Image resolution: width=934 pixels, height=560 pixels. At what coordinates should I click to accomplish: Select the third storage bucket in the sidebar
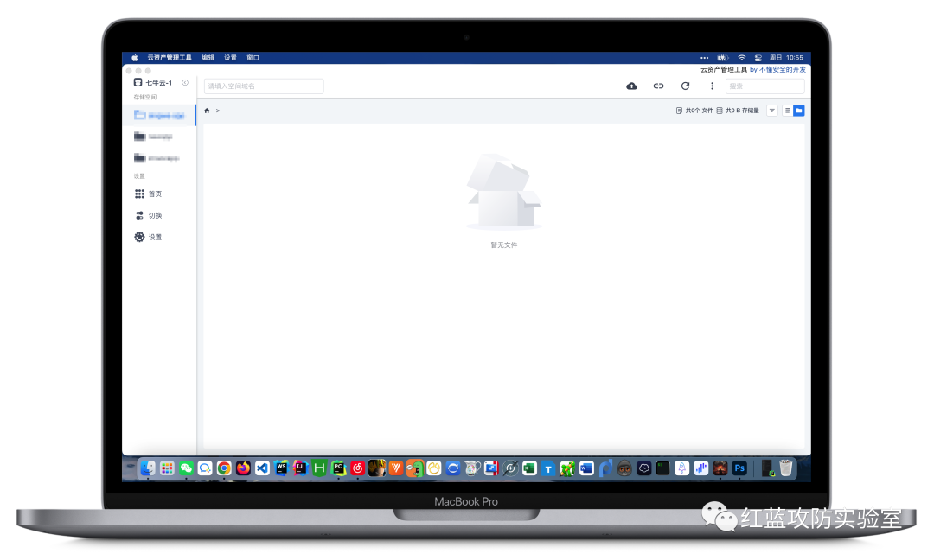tap(159, 158)
